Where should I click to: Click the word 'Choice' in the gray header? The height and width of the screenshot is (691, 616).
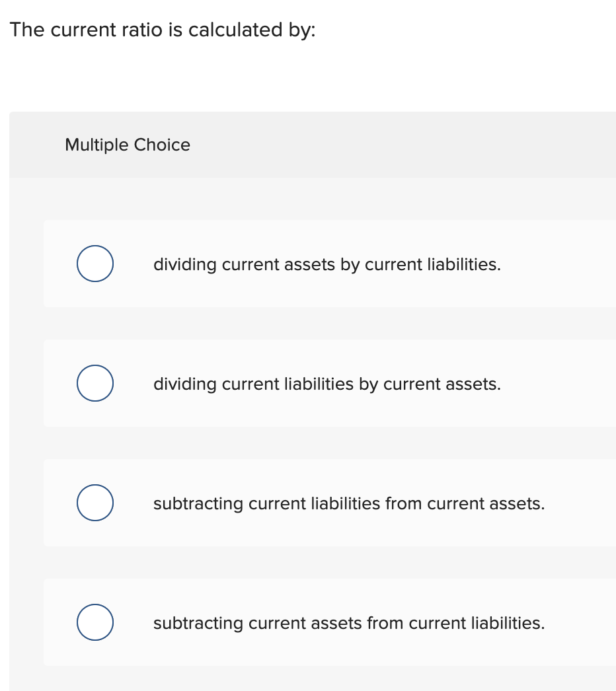[x=162, y=145]
